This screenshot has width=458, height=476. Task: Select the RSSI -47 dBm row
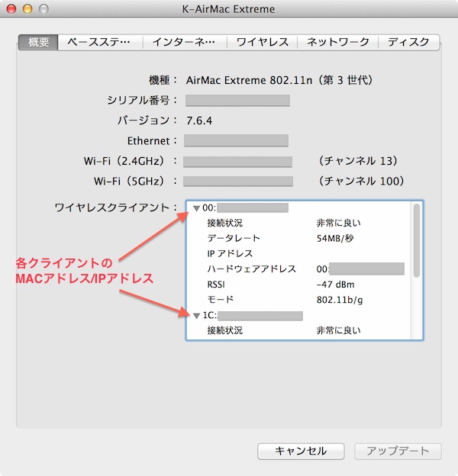[x=299, y=285]
